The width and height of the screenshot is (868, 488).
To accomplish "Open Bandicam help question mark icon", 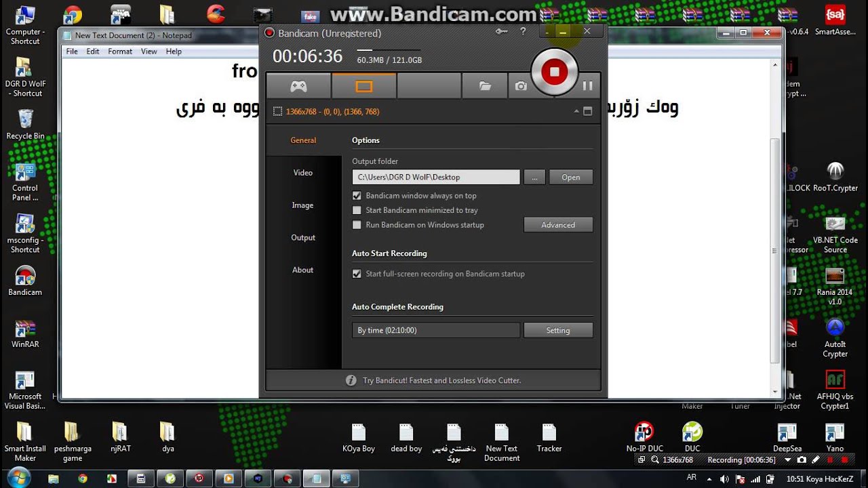I will [x=523, y=31].
